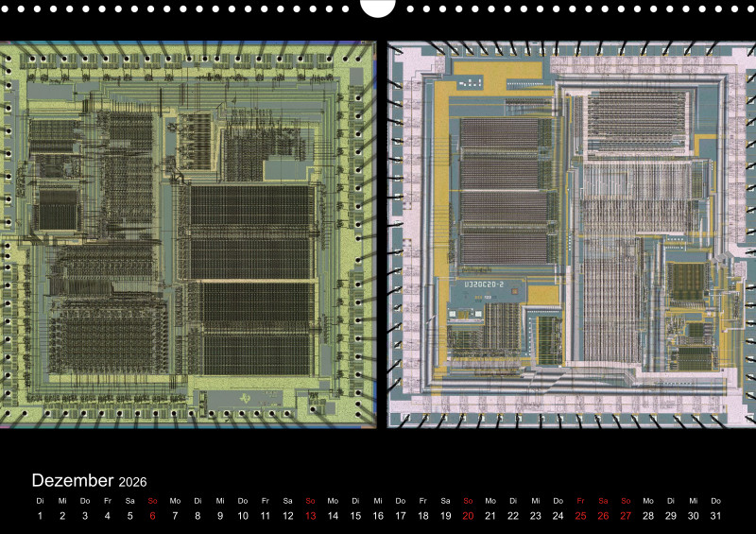The height and width of the screenshot is (534, 756).
Task: Click Saturday the 26th in red
Action: click(603, 516)
